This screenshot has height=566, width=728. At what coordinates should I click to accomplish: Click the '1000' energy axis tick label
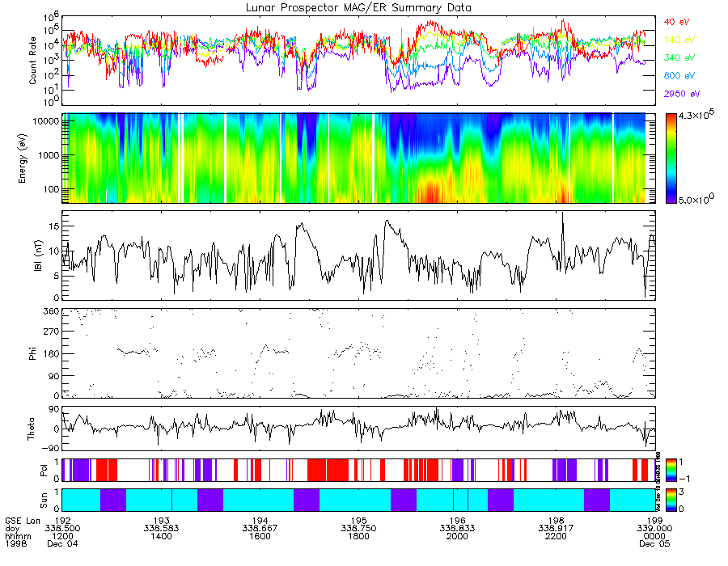coord(49,155)
